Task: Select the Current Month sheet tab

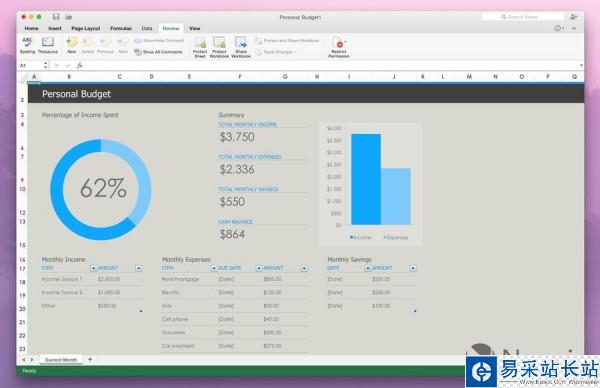Action: pyautogui.click(x=61, y=360)
